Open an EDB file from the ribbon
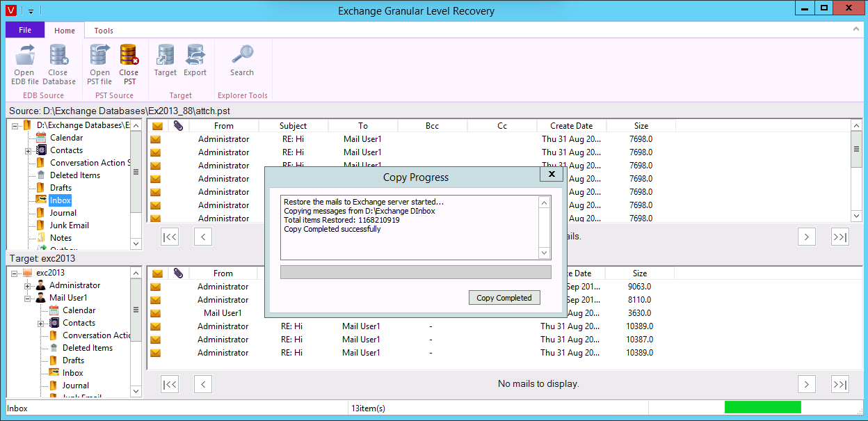868x421 pixels. [x=24, y=64]
